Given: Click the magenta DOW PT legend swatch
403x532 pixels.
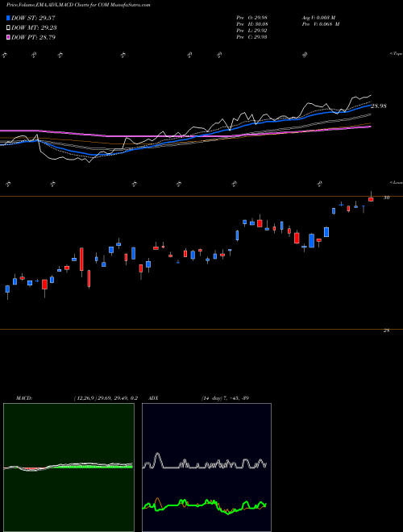Looking at the screenshot, I should pos(8,37).
